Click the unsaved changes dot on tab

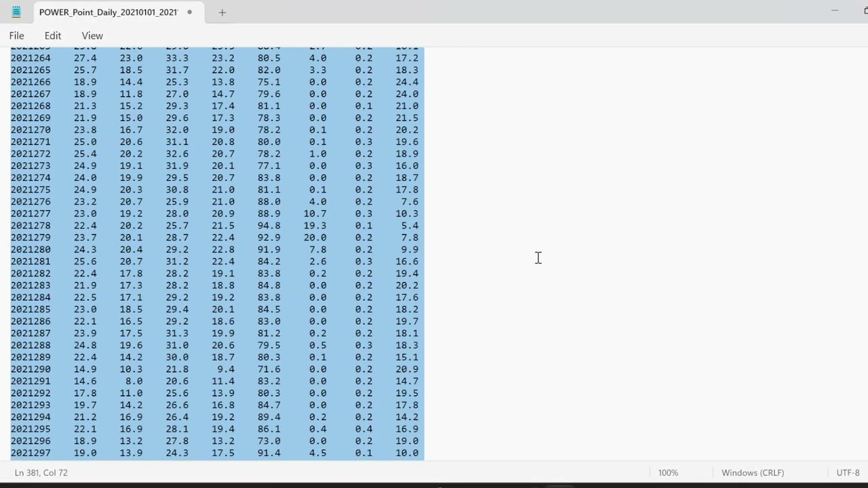(x=189, y=12)
